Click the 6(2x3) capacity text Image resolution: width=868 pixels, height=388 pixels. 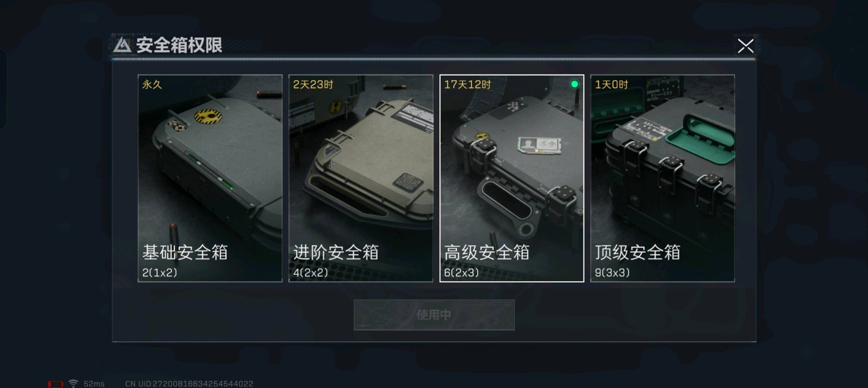pyautogui.click(x=461, y=273)
